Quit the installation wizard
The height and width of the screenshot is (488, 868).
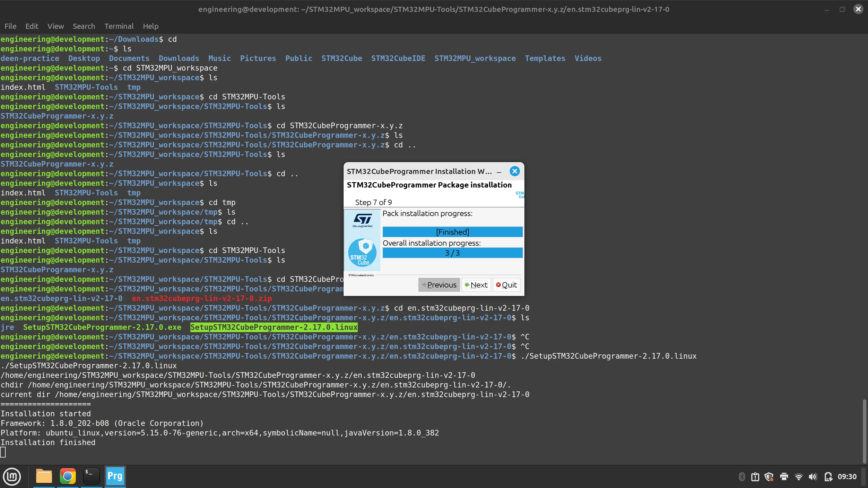[506, 285]
